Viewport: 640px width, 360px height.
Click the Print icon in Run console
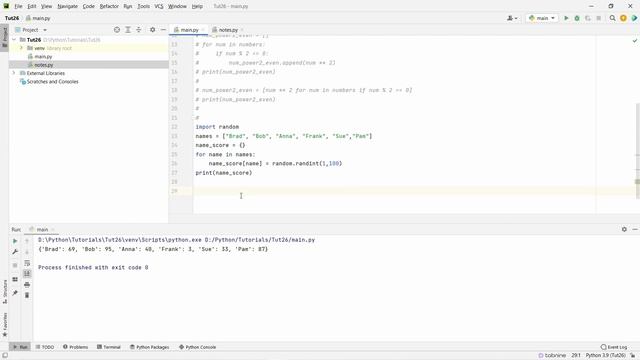tap(27, 284)
